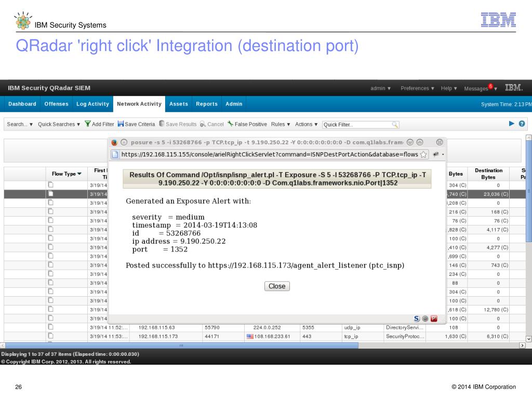The height and width of the screenshot is (399, 532).
Task: Click the udp_ip protocol cell
Action: pos(352,327)
